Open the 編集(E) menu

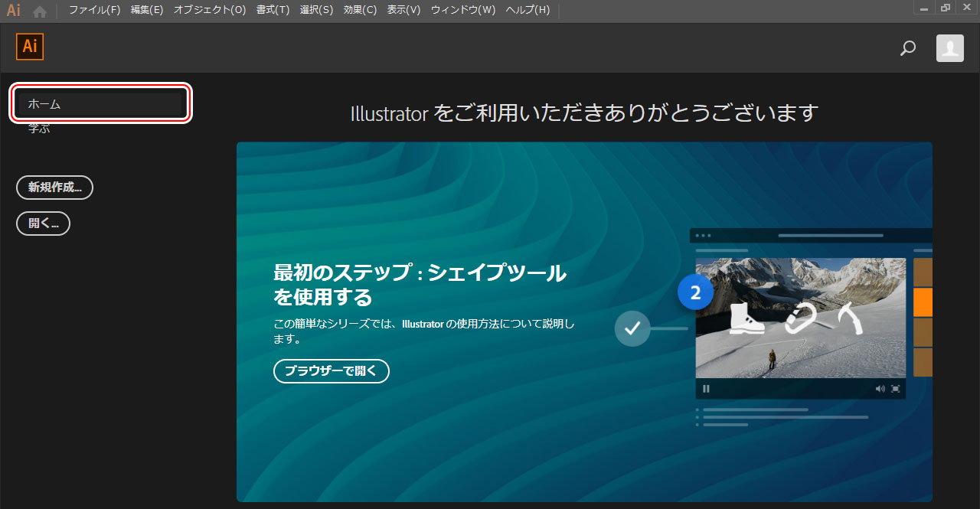point(147,10)
